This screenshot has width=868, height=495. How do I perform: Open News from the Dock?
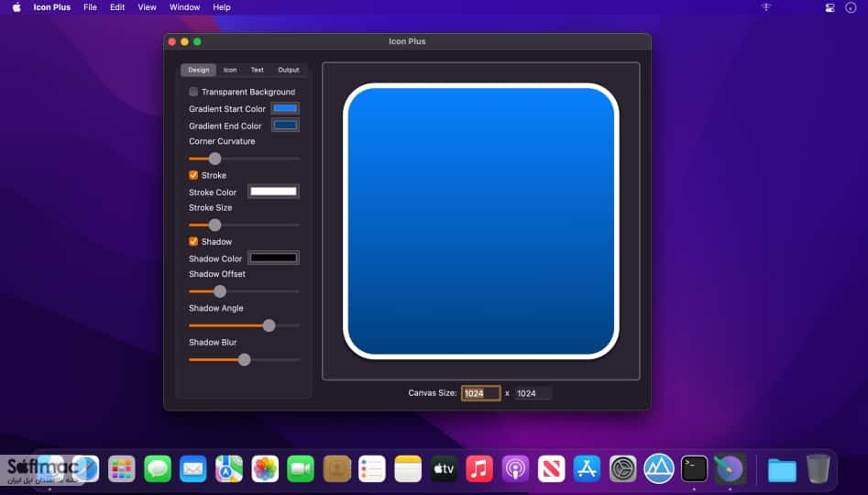pyautogui.click(x=552, y=469)
